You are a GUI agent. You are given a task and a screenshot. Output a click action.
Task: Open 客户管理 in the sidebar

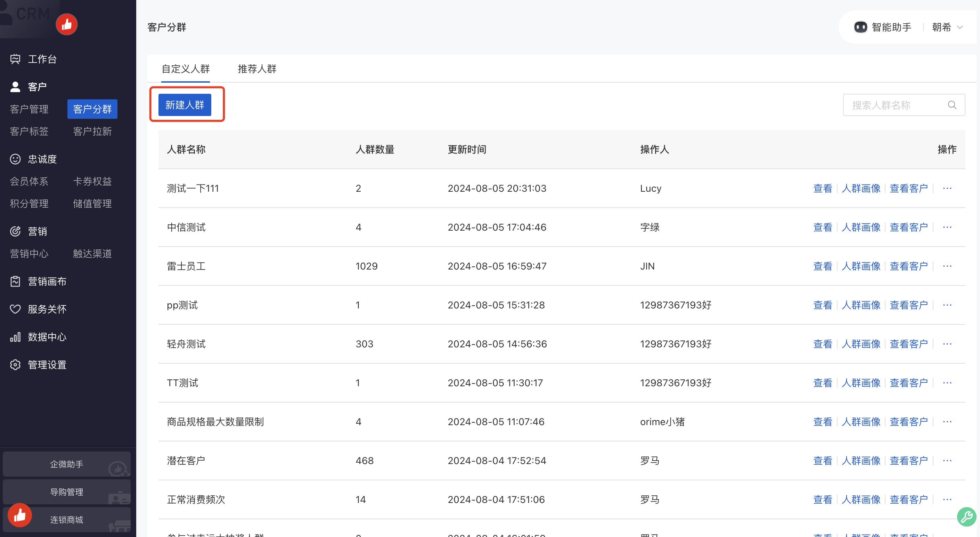tap(29, 109)
